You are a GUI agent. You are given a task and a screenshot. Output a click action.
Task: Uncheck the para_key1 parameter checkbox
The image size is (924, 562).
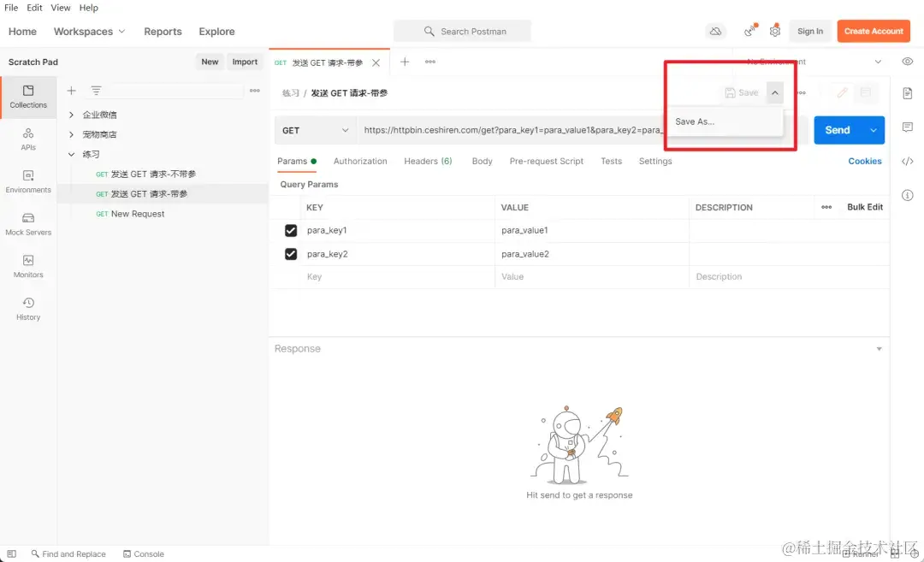click(291, 230)
